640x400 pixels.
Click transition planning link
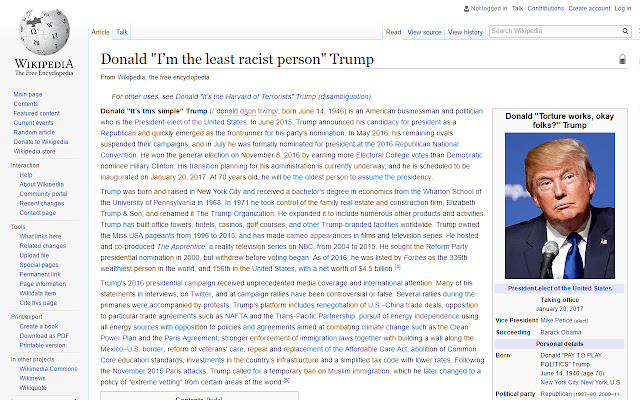click(218, 166)
